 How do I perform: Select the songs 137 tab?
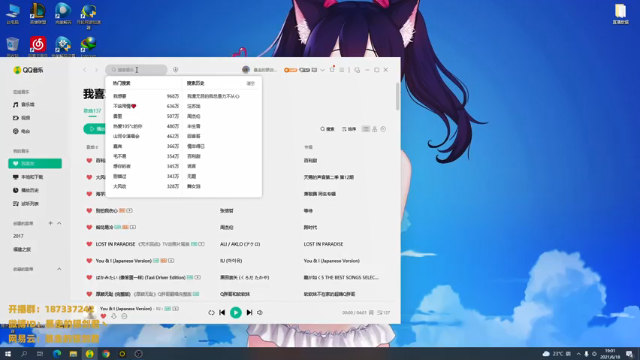92,111
